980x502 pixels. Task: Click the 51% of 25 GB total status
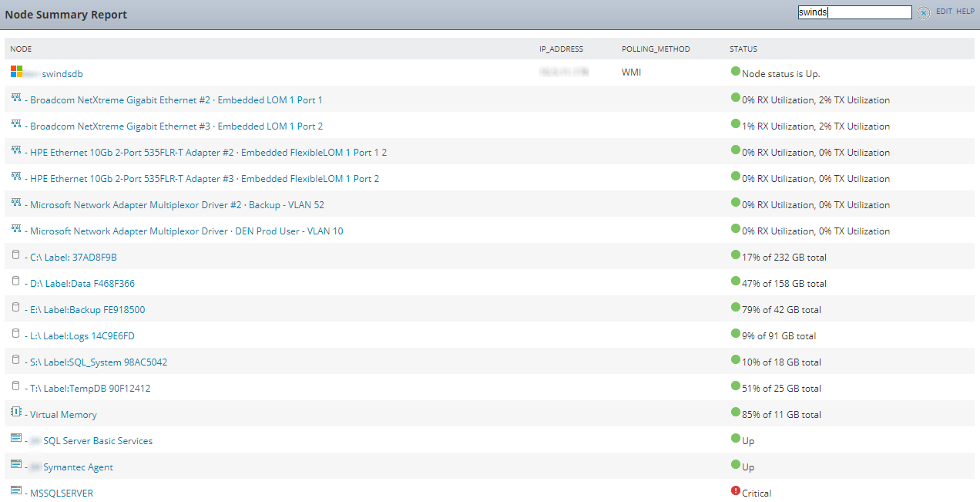pos(781,389)
